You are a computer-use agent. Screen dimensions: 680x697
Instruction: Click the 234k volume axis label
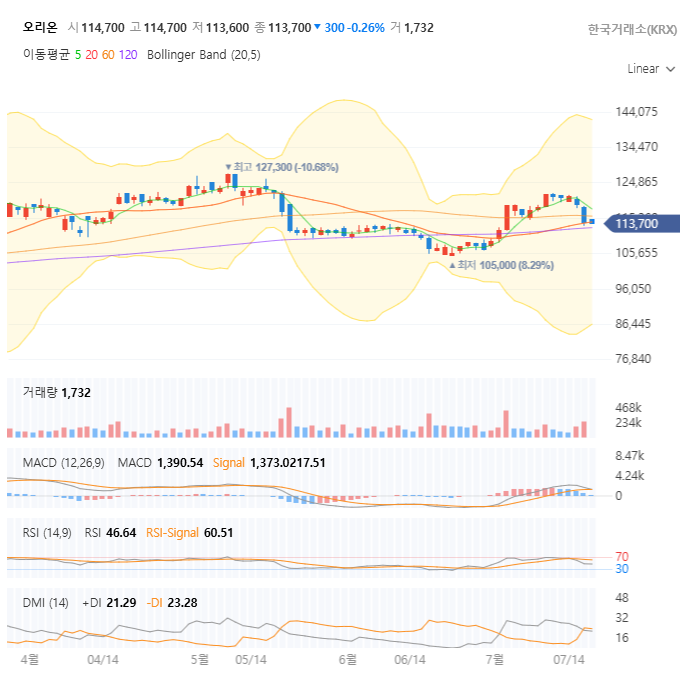coord(628,423)
